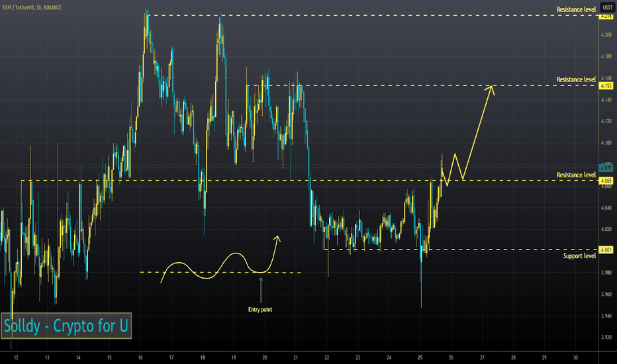Click date label 28 on time axis
Viewport: 617px width, 364px height.
(513, 357)
